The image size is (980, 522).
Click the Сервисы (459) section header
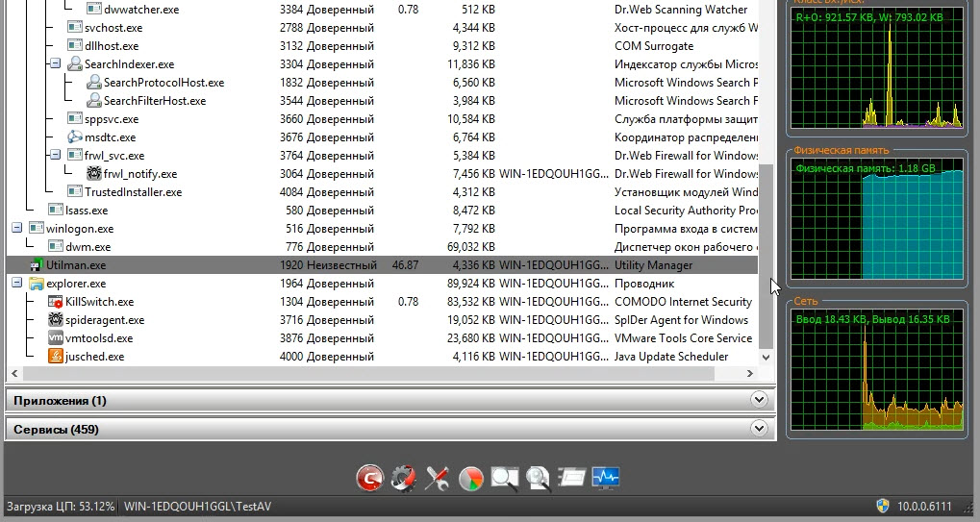[390, 429]
